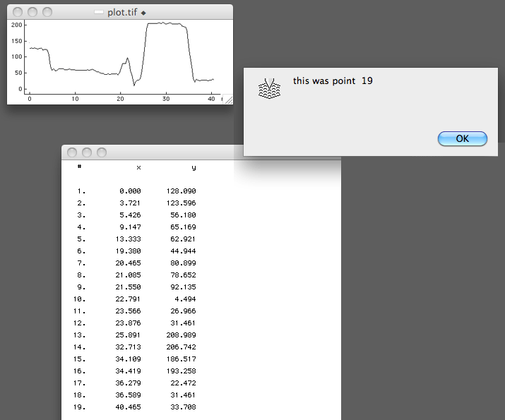Click the application icon in the message dialog

click(270, 88)
